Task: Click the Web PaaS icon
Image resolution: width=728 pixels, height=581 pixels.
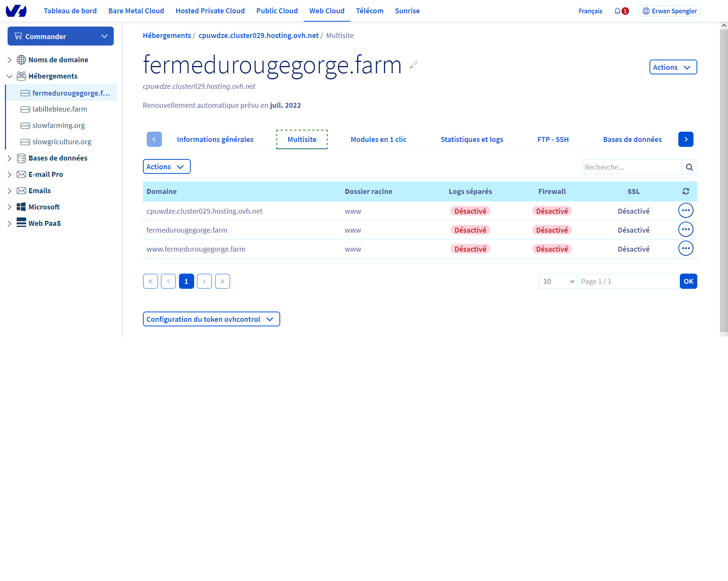Action: coord(21,222)
